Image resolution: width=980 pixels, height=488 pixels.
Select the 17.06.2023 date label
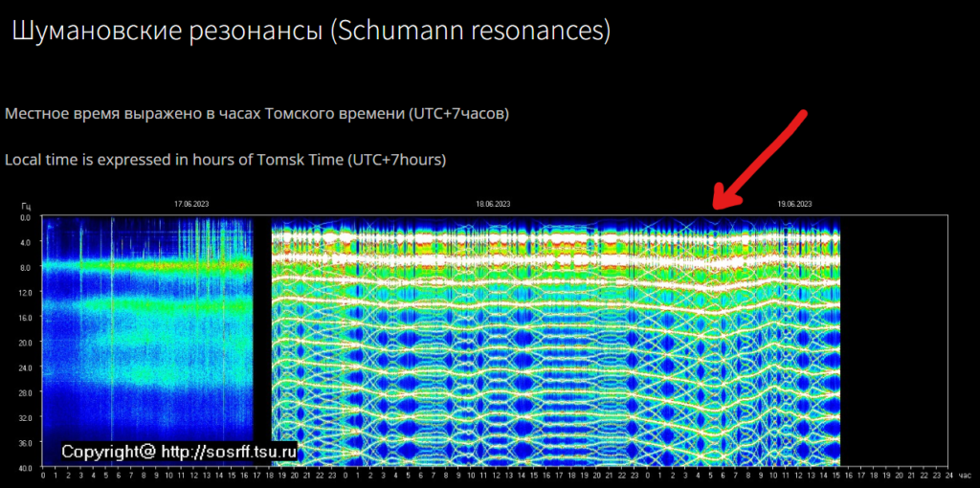tap(190, 204)
